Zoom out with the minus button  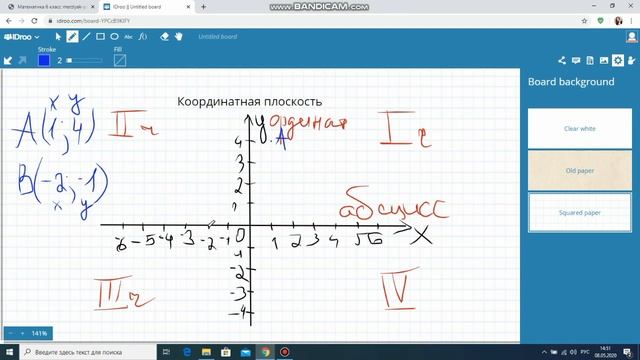(11, 333)
